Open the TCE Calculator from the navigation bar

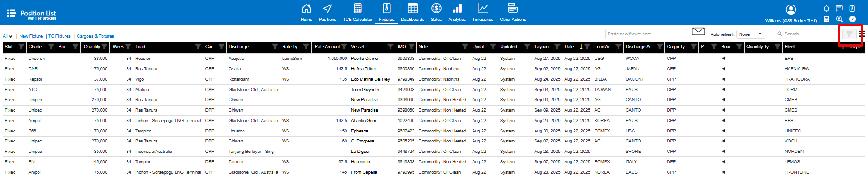click(x=357, y=12)
